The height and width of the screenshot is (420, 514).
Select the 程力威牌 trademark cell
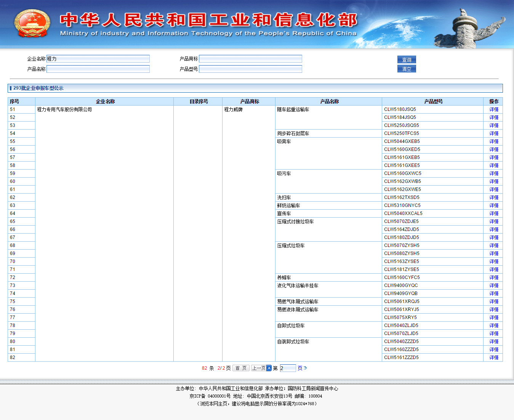(249, 233)
